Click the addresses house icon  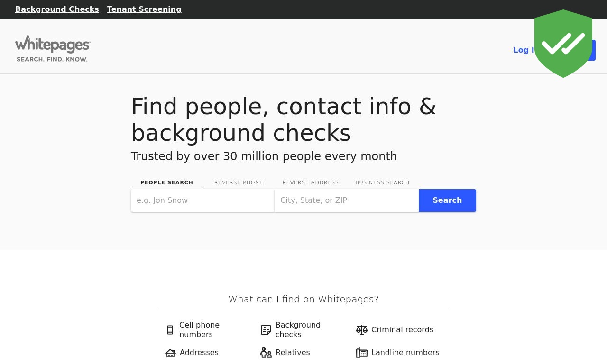click(171, 353)
